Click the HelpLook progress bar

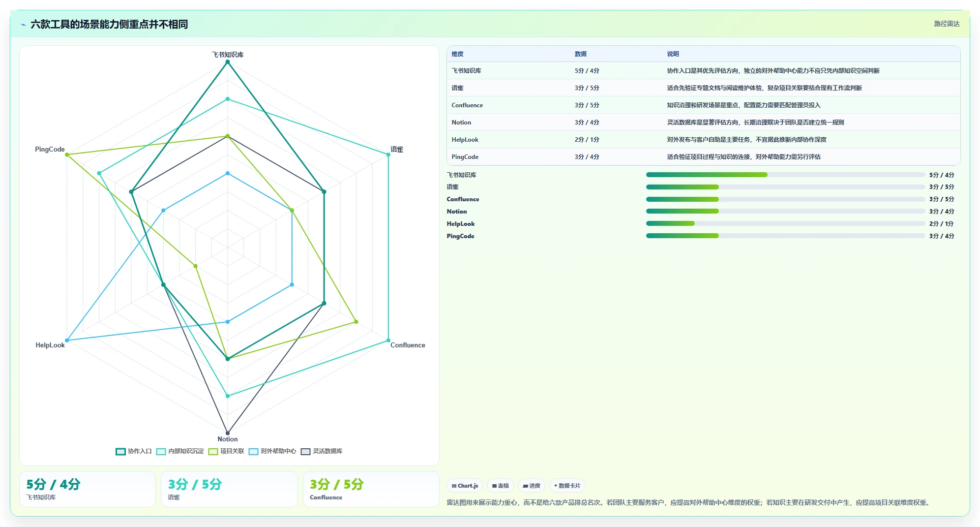click(785, 223)
